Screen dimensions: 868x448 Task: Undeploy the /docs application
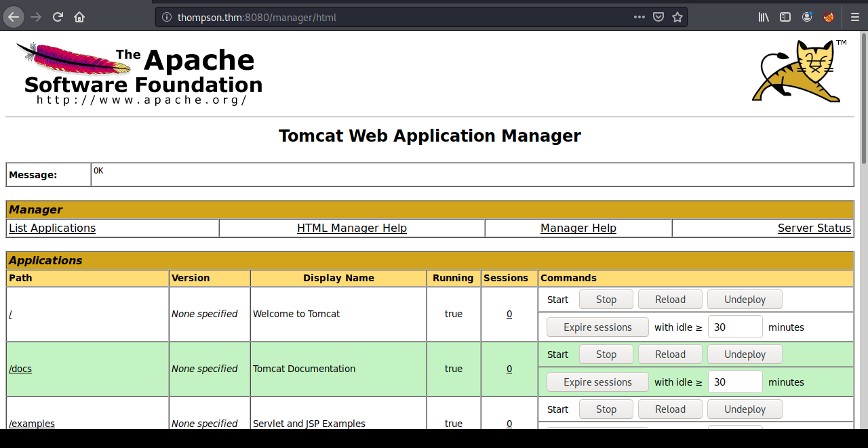coord(745,354)
